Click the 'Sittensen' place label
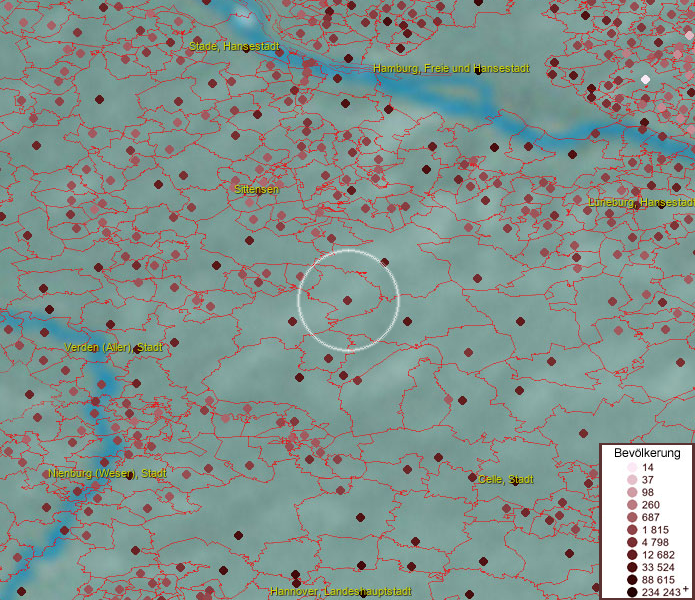 257,189
